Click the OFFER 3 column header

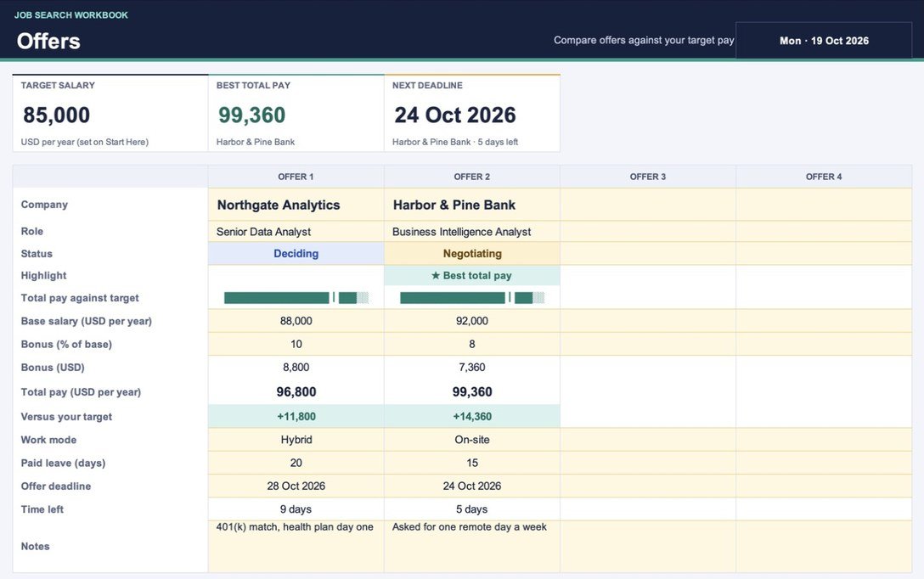click(x=648, y=177)
